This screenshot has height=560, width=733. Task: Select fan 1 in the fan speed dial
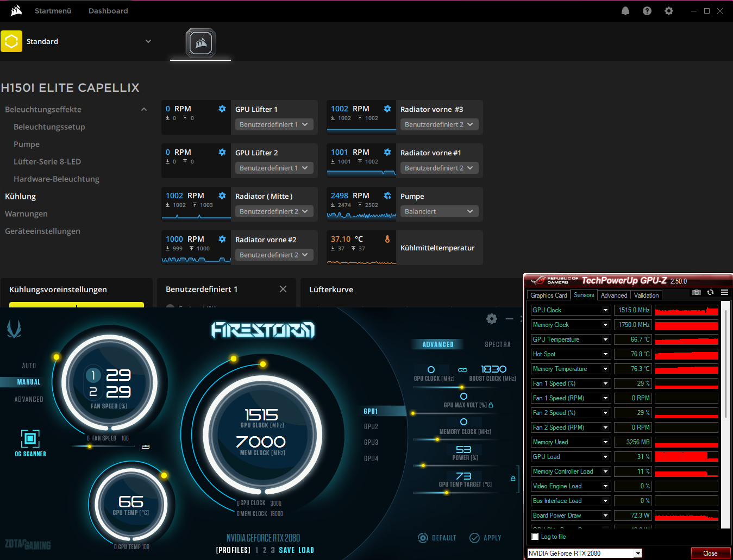(x=93, y=375)
